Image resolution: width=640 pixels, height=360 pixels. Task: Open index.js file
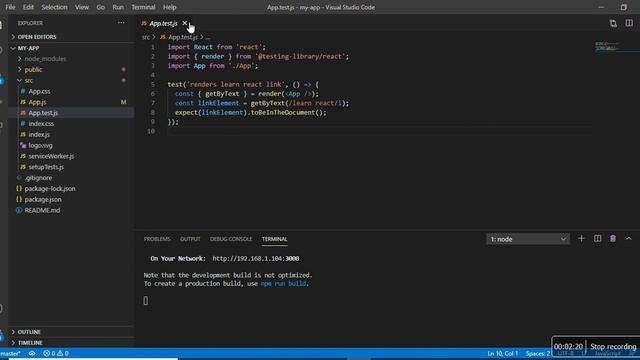pyautogui.click(x=39, y=134)
